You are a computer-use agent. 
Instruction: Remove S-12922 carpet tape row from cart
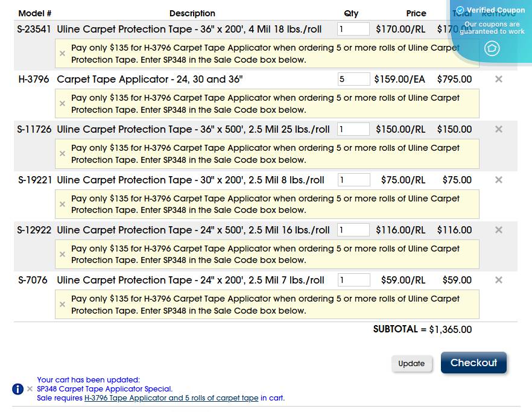[498, 230]
